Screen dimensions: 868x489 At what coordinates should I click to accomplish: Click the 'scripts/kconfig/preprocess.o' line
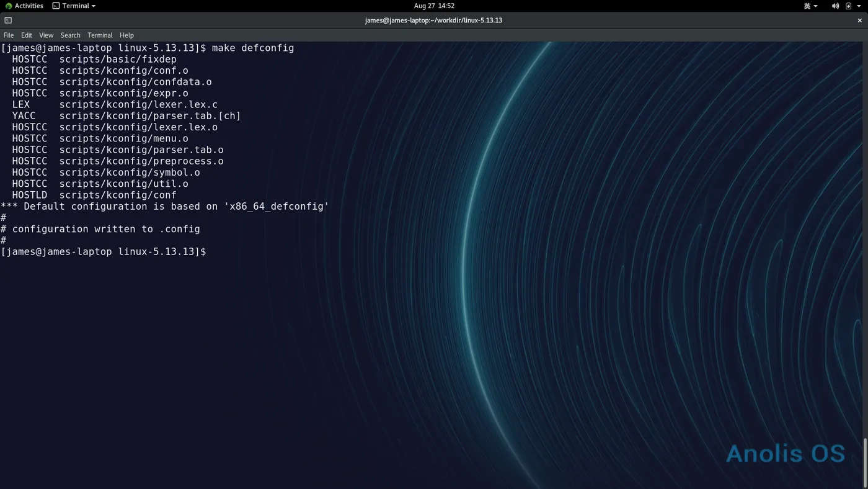[141, 161]
